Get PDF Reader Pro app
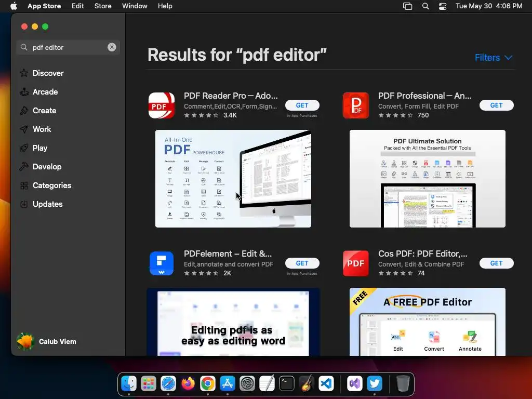Screen dimensions: 532x399 (302, 105)
